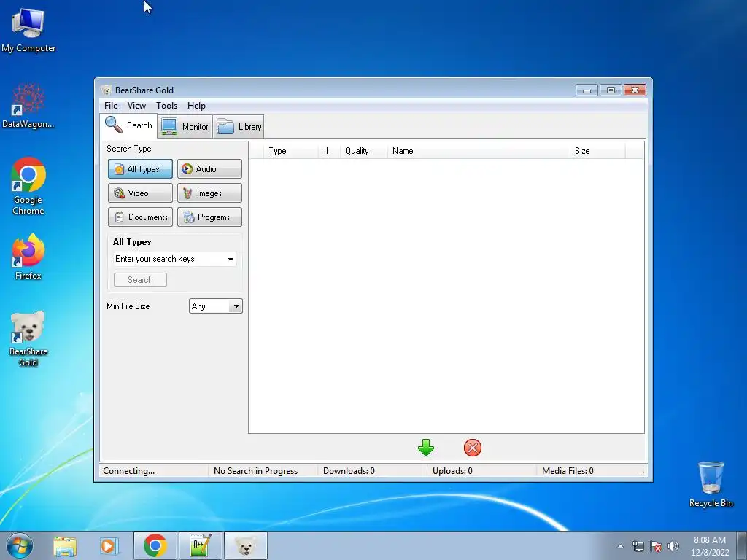Click the Chrome taskbar icon
Image resolution: width=747 pixels, height=560 pixels.
[155, 545]
